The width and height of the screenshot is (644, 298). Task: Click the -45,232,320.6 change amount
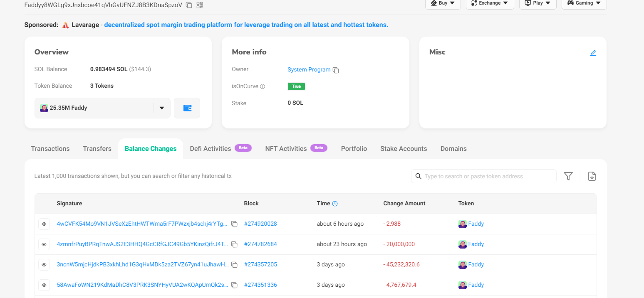click(401, 264)
